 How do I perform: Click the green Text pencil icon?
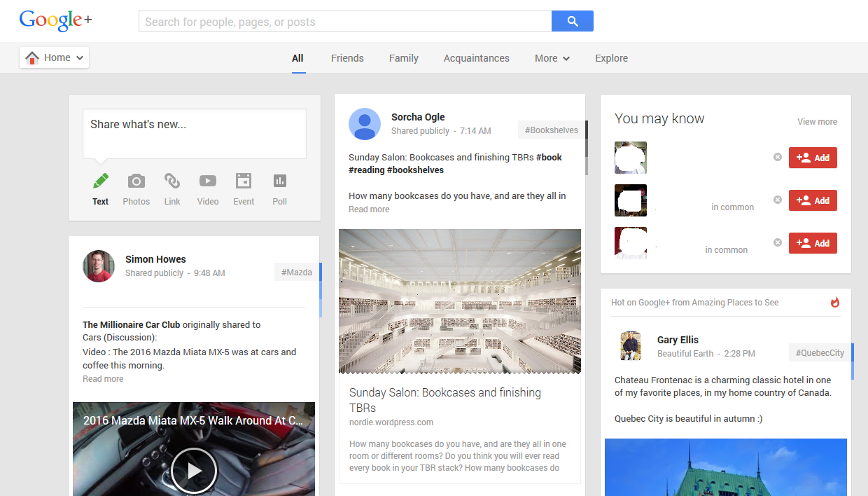[x=101, y=181]
